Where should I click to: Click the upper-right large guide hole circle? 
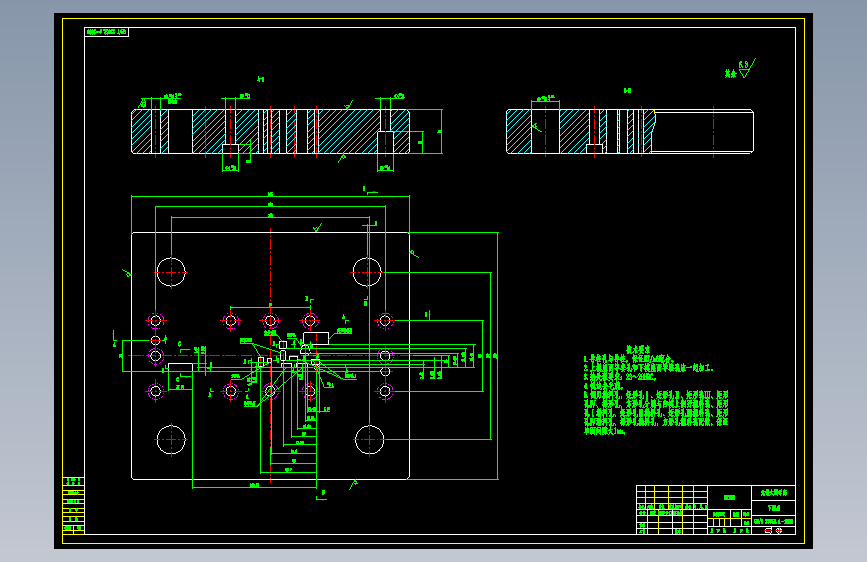pos(367,272)
